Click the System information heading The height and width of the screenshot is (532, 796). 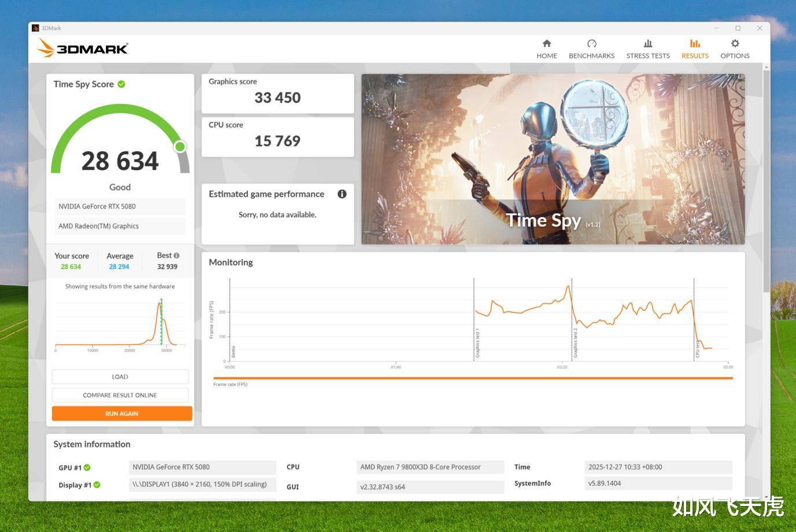(x=92, y=444)
